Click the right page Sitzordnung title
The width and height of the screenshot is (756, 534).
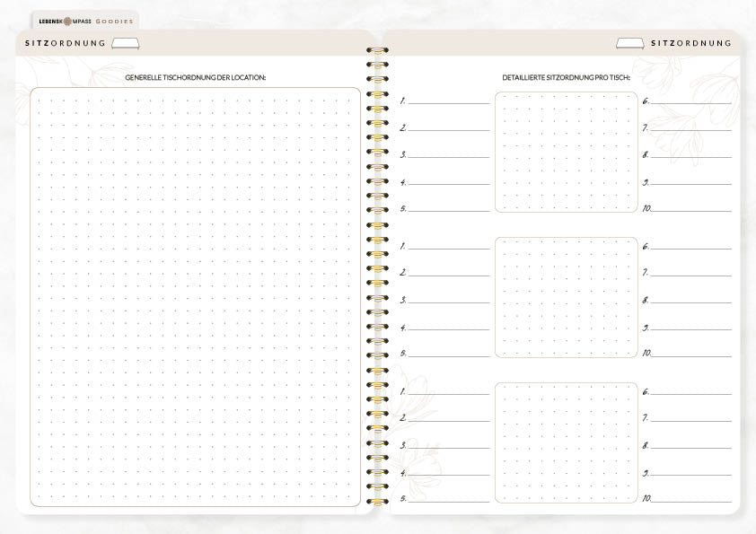(x=691, y=43)
